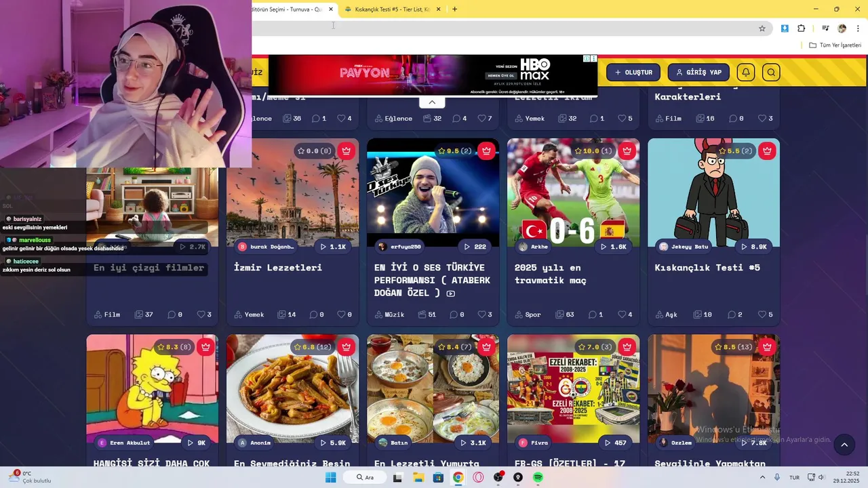Click the site search magnifier icon
868x488 pixels.
click(771, 73)
